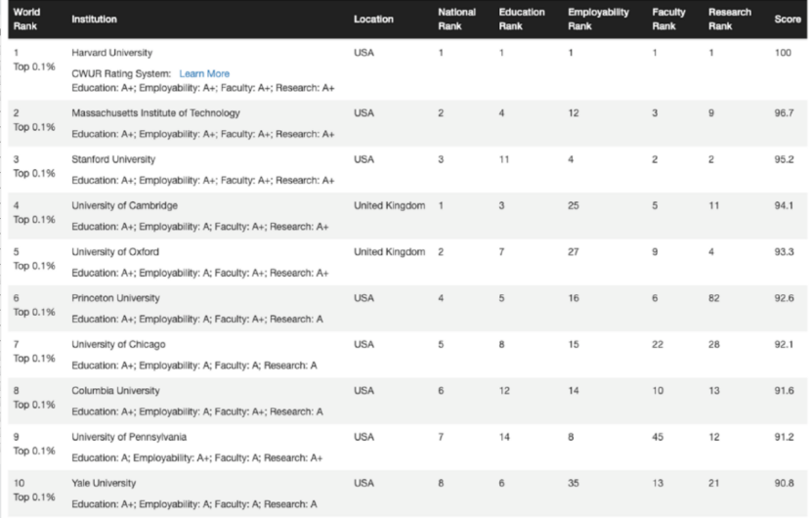Click Columbia's score 91.6

coord(784,391)
